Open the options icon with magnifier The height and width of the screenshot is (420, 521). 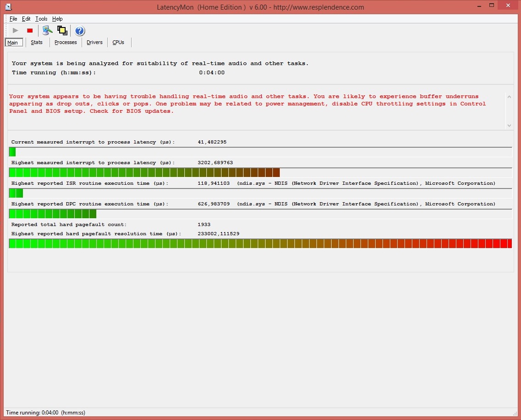[48, 31]
